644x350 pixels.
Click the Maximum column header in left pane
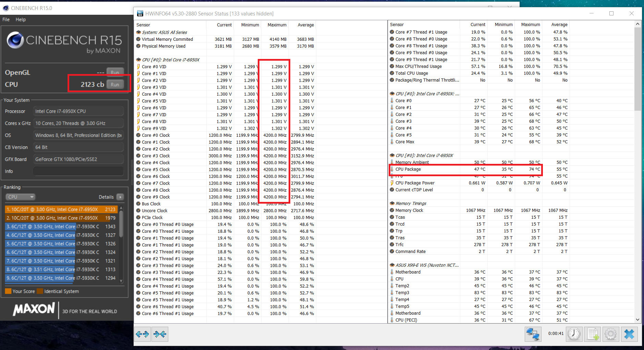[x=277, y=25]
